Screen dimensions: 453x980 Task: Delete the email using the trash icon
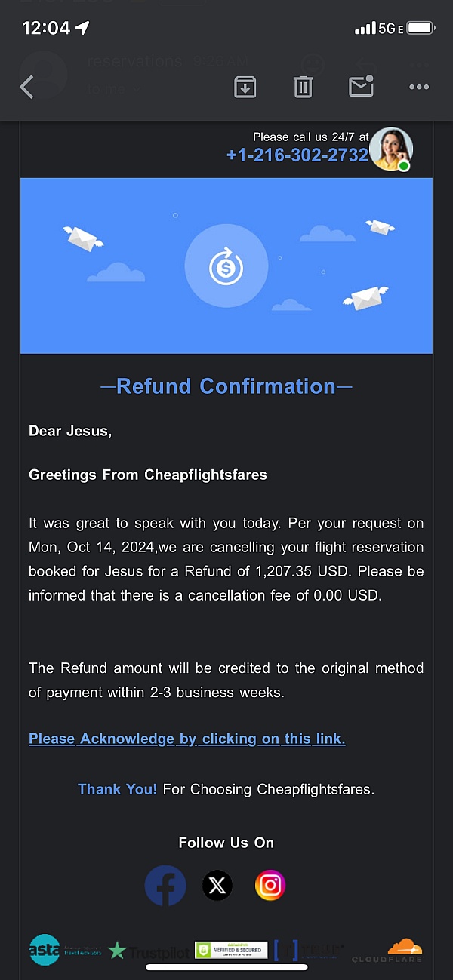tap(303, 88)
